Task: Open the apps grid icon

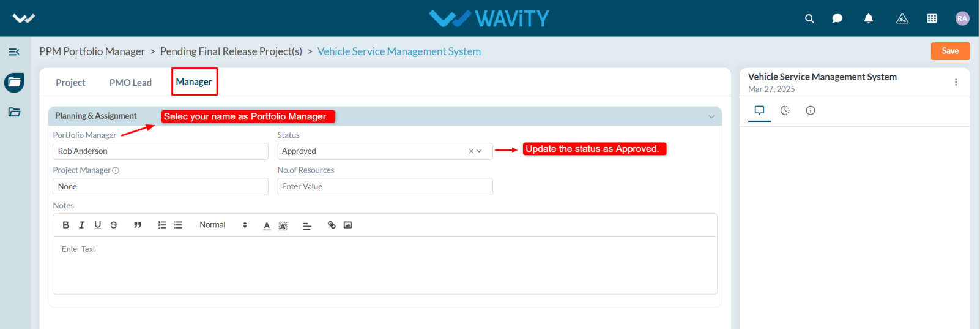Action: [932, 18]
